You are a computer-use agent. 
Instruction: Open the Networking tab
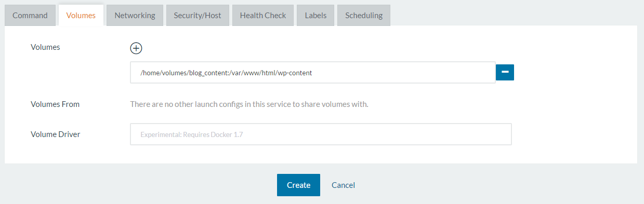[135, 15]
